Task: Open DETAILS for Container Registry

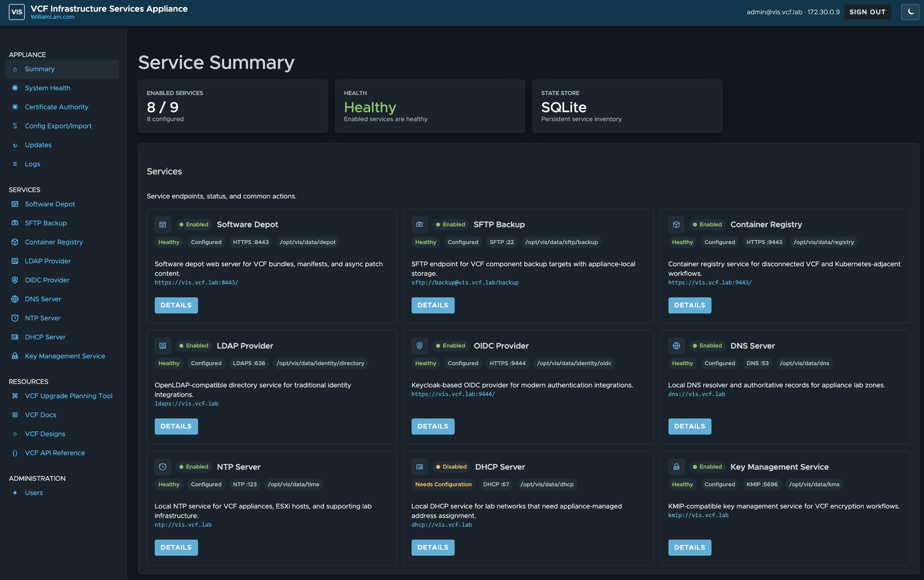Action: pyautogui.click(x=690, y=306)
